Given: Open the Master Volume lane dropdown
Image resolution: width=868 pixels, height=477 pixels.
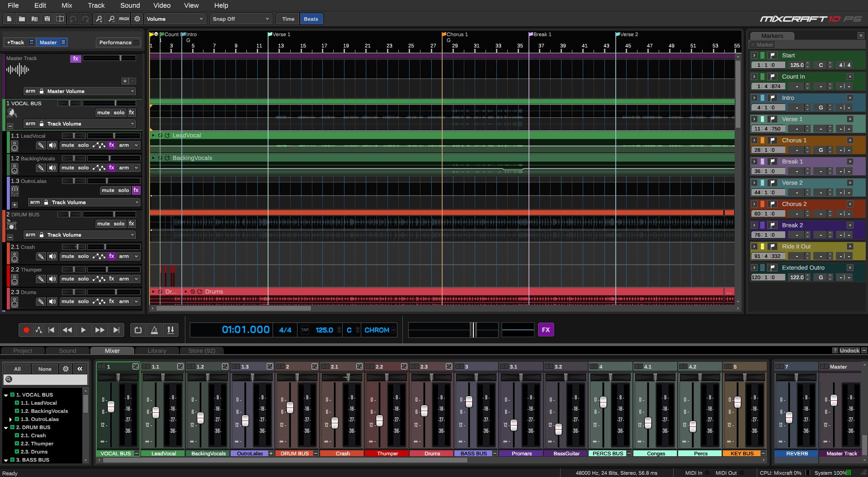Looking at the screenshot, I should tap(90, 91).
